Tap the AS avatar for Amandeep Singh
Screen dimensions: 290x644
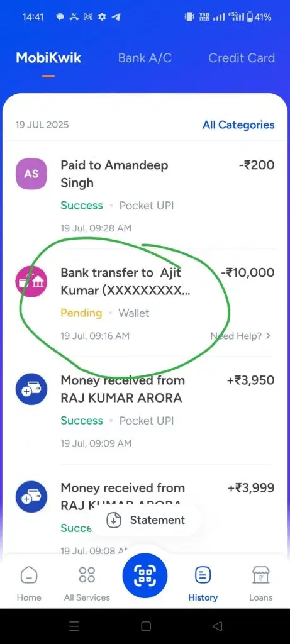31,174
